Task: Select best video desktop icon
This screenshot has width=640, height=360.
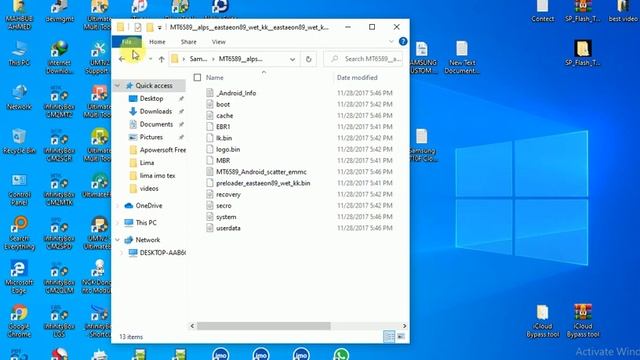Action: point(623,11)
